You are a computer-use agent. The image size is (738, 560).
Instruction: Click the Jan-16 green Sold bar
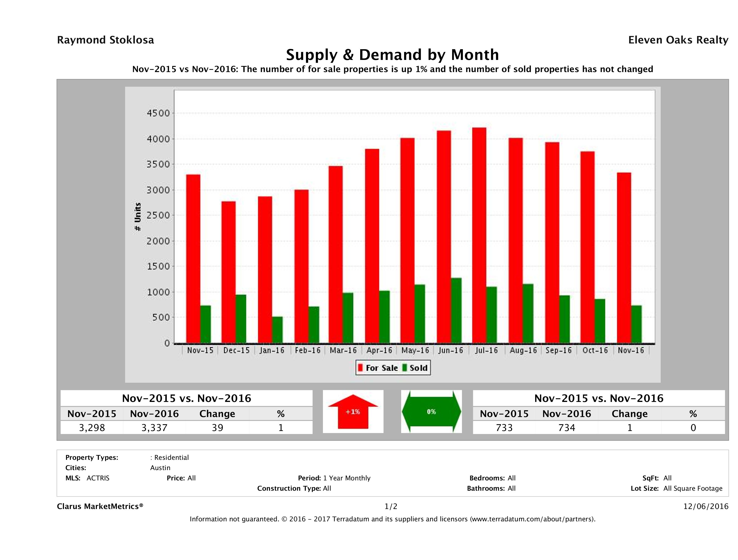point(277,330)
